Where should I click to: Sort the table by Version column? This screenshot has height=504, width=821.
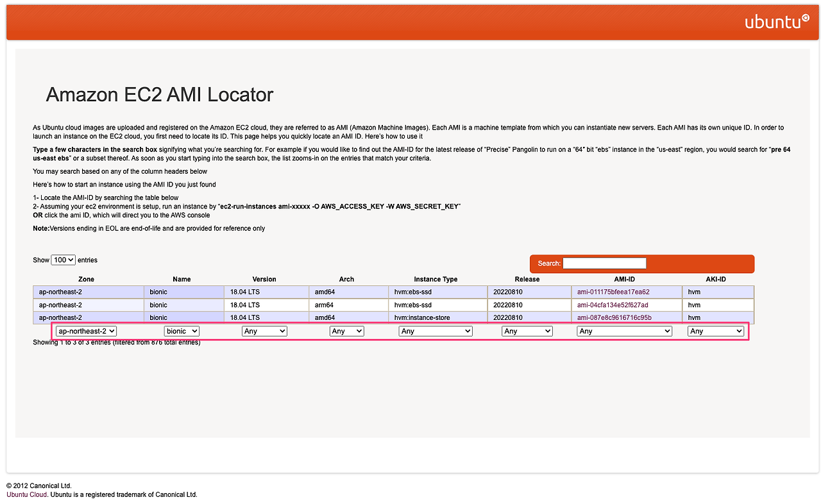click(264, 279)
